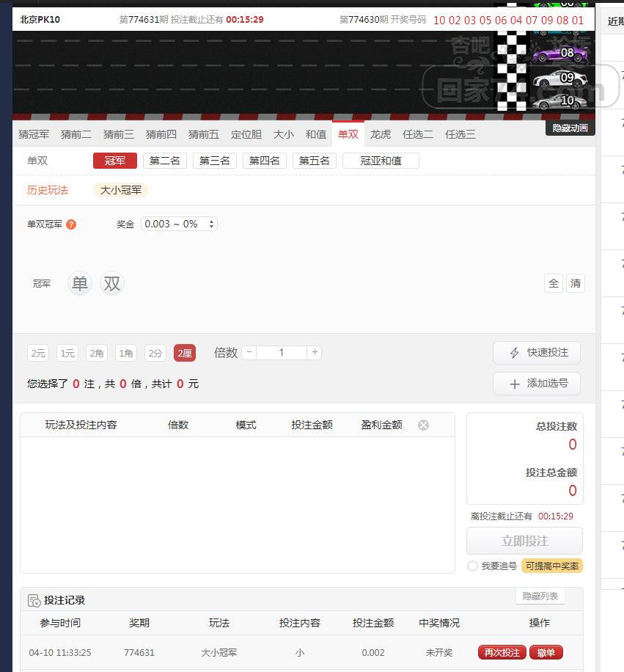
Task: Open the 龙虎 tab
Action: 381,134
